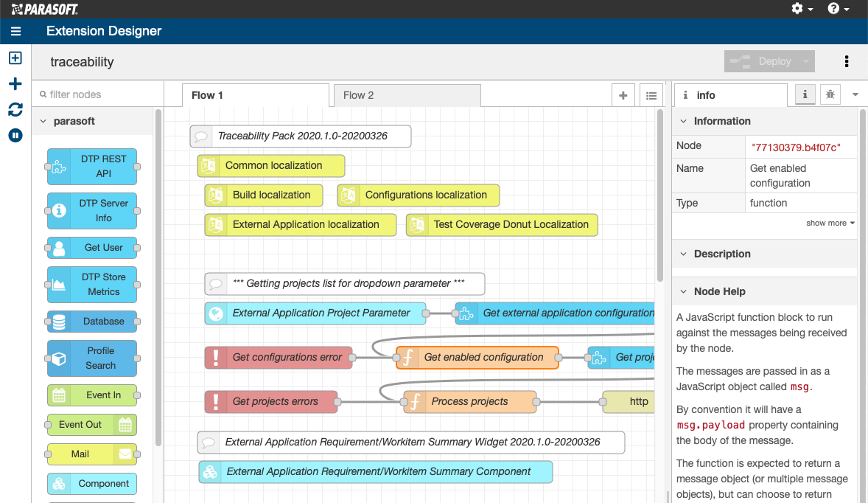Open the sidebar tabs dropdown arrow
The width and height of the screenshot is (868, 503).
855,94
